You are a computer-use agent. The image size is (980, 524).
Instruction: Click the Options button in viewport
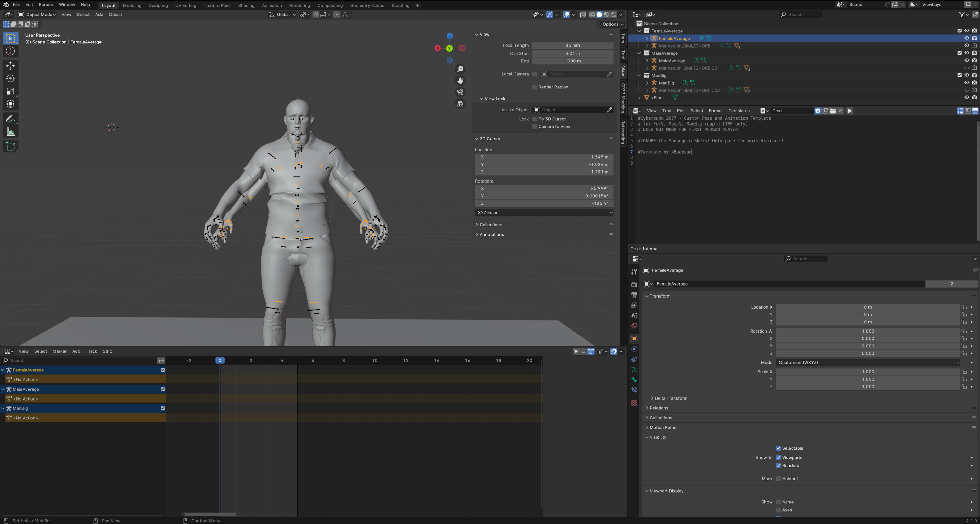pos(612,24)
